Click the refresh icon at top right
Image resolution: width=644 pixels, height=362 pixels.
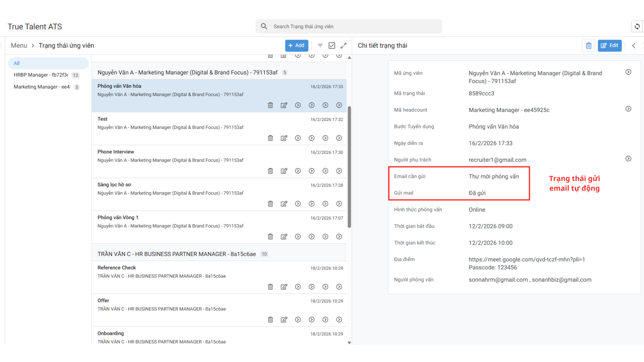637,26
